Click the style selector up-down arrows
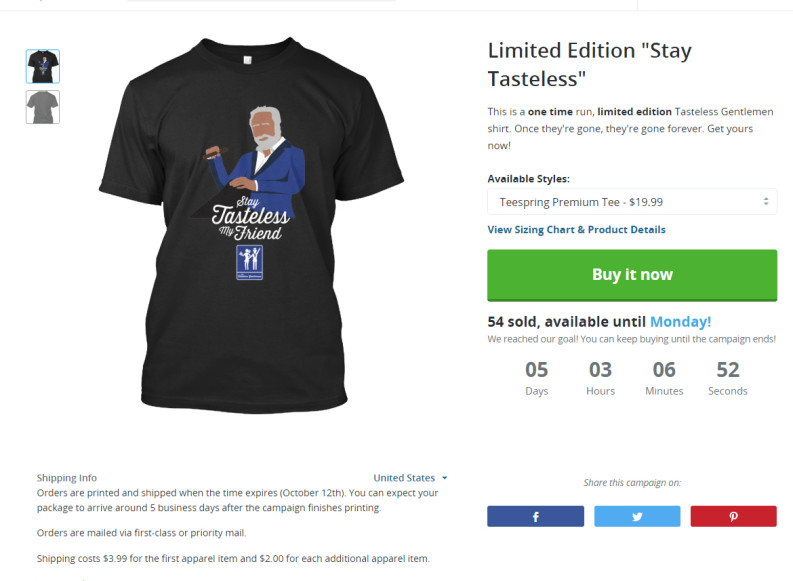Screen dimensions: 793x581 coord(766,201)
